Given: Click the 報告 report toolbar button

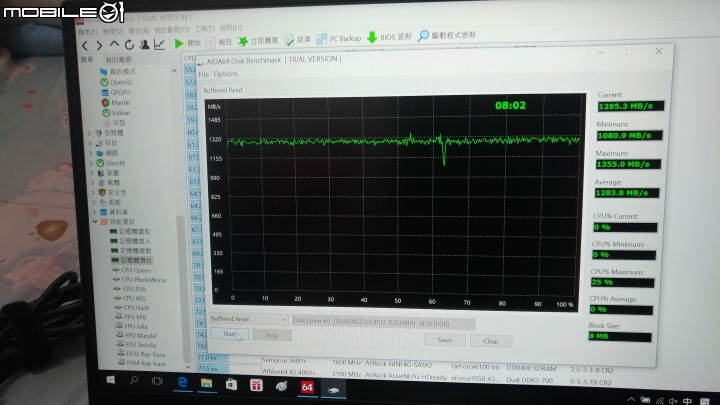Looking at the screenshot, I should (x=219, y=42).
